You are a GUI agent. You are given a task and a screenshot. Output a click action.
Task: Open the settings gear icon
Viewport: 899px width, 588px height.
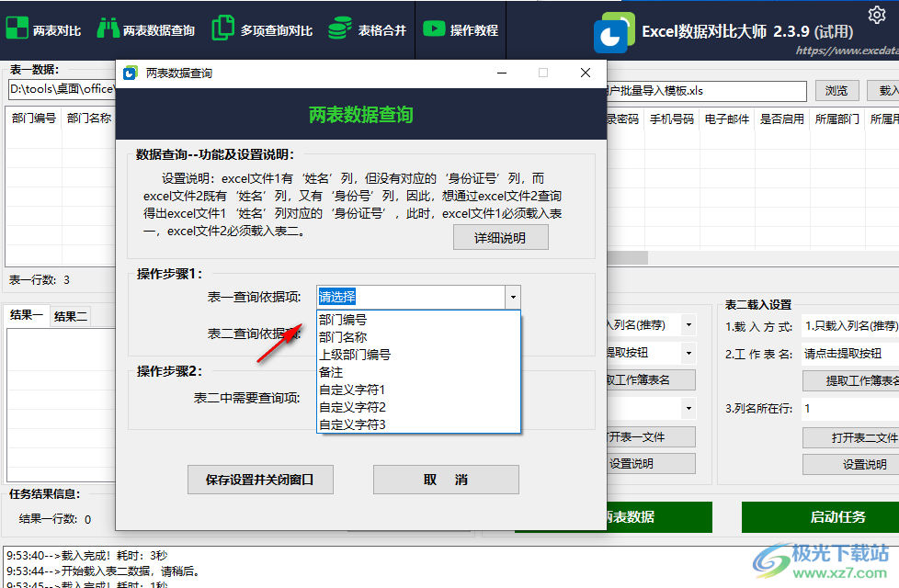pos(877,15)
